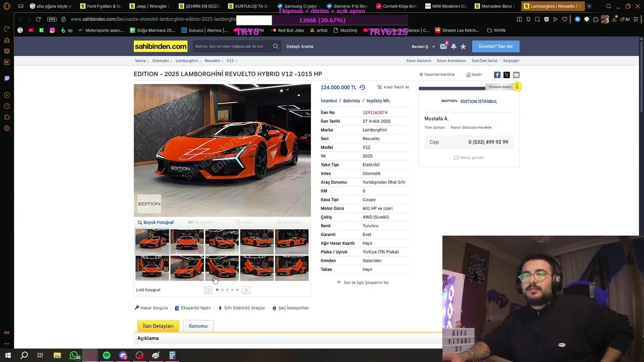Image resolution: width=644 pixels, height=362 pixels.
Task: Click Ekspertiz Yaptır link
Action: (193, 308)
